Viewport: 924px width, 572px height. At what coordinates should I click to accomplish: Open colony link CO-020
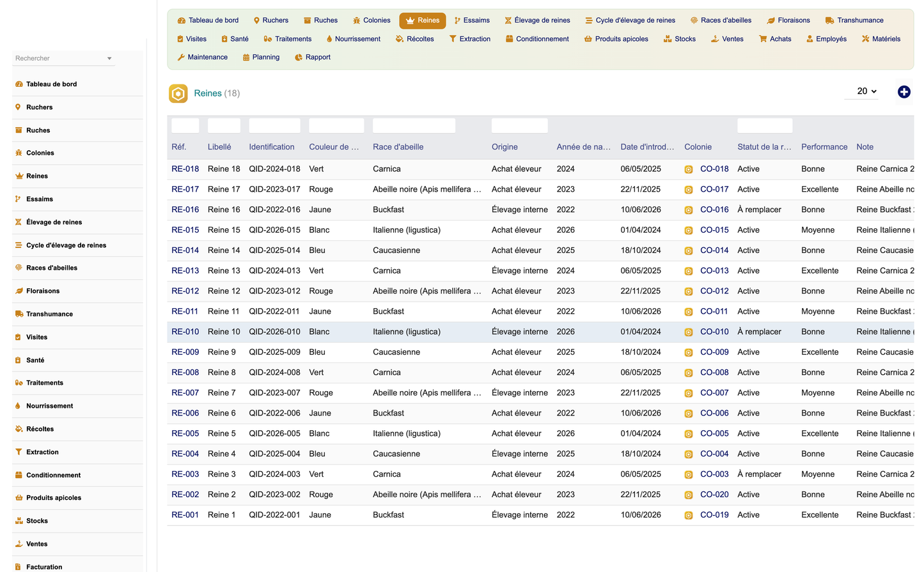714,495
